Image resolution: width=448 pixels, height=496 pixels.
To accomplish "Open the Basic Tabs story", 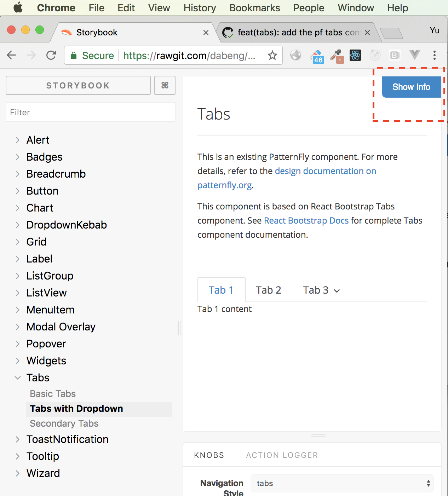I will point(53,394).
